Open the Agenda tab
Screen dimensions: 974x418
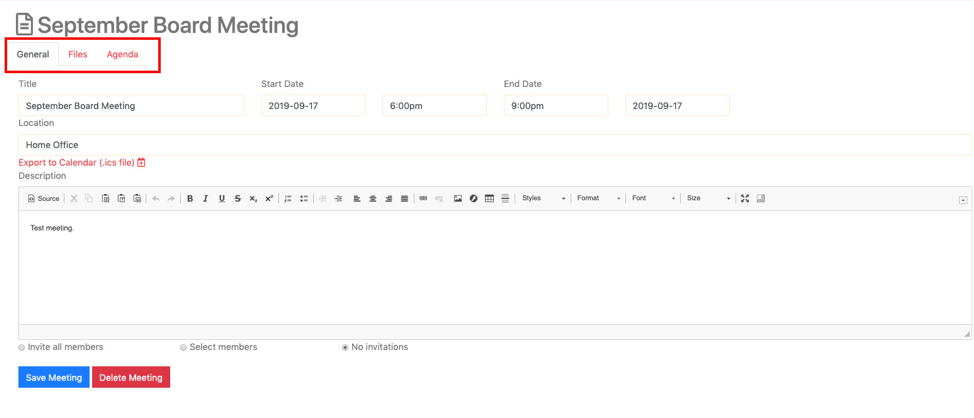pos(122,55)
